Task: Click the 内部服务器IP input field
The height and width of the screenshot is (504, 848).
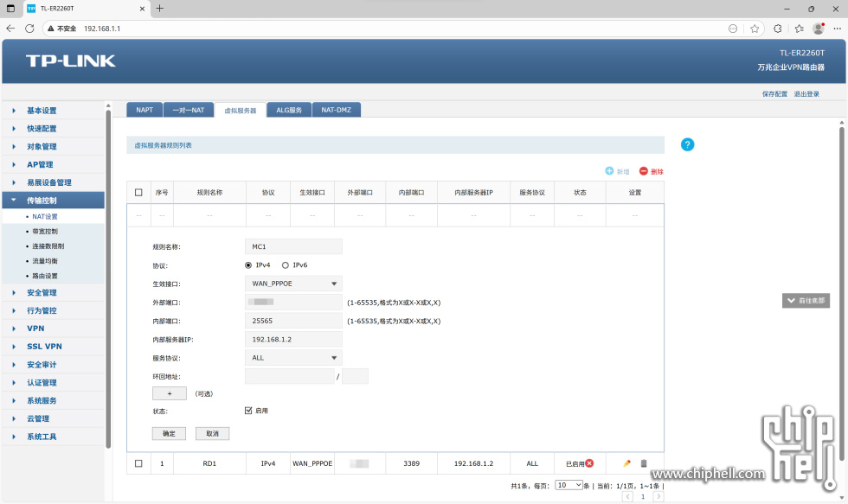Action: coord(293,340)
